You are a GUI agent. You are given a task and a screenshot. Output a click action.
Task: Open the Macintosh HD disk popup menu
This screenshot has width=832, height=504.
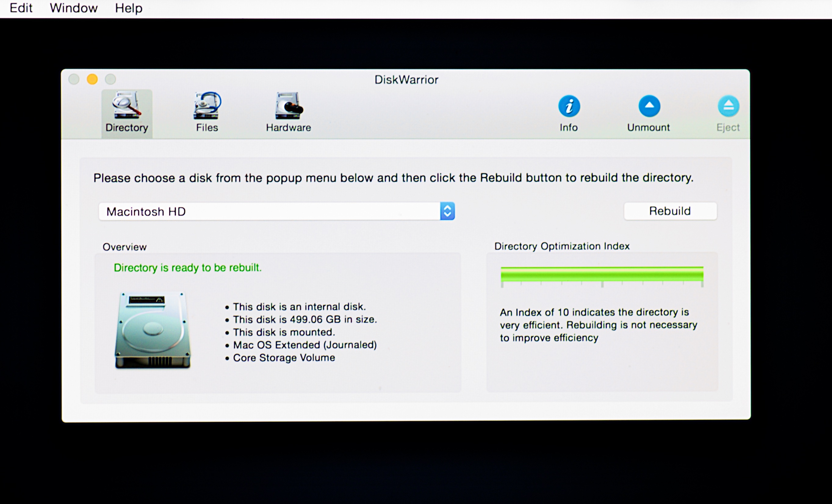276,211
